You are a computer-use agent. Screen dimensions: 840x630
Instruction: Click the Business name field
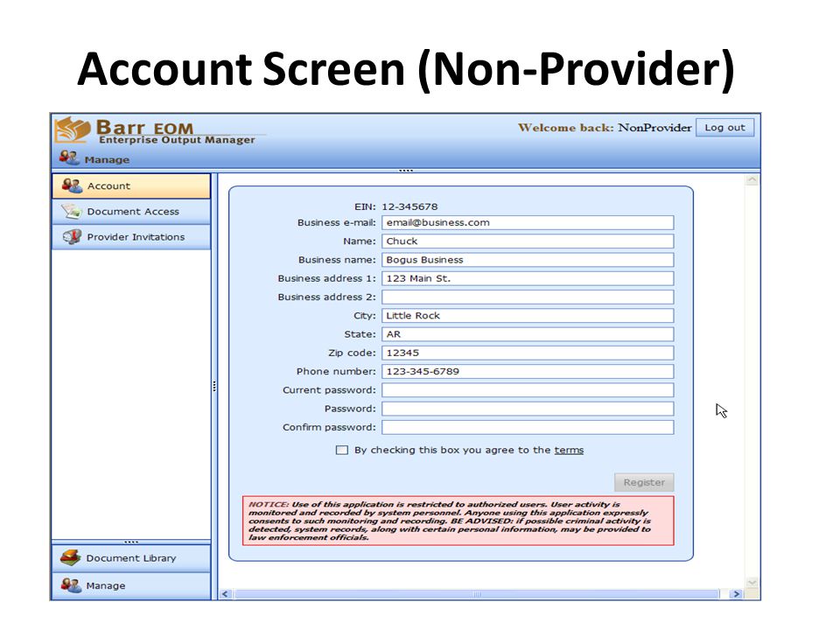point(528,260)
